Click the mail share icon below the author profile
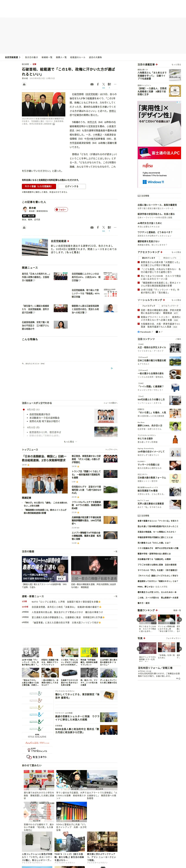The width and height of the screenshot is (186, 868). 92,227
